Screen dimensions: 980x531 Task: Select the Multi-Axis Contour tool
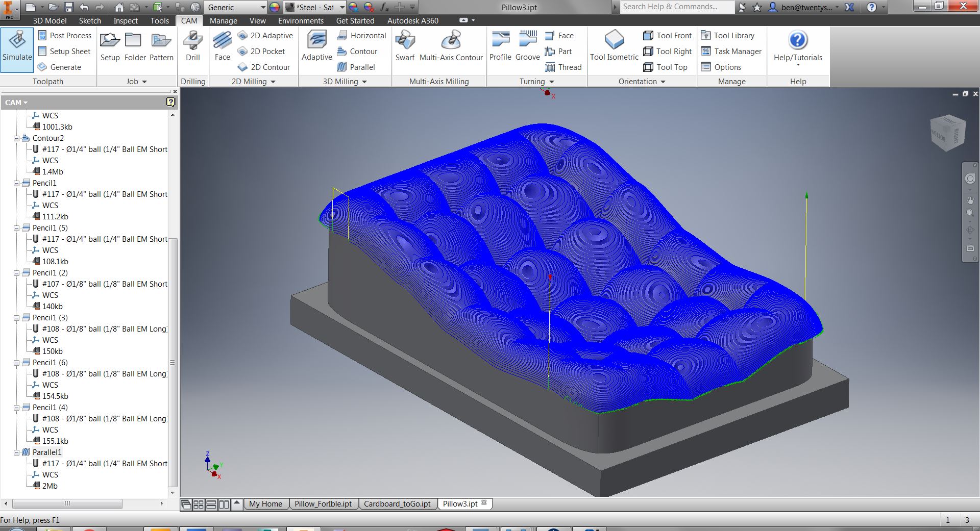451,46
